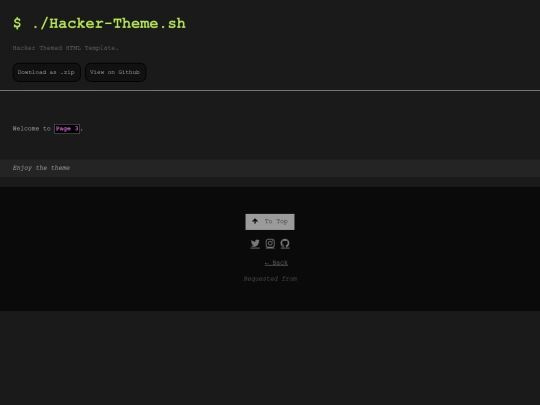
Task: Click Download as .zip button
Action: point(46,72)
